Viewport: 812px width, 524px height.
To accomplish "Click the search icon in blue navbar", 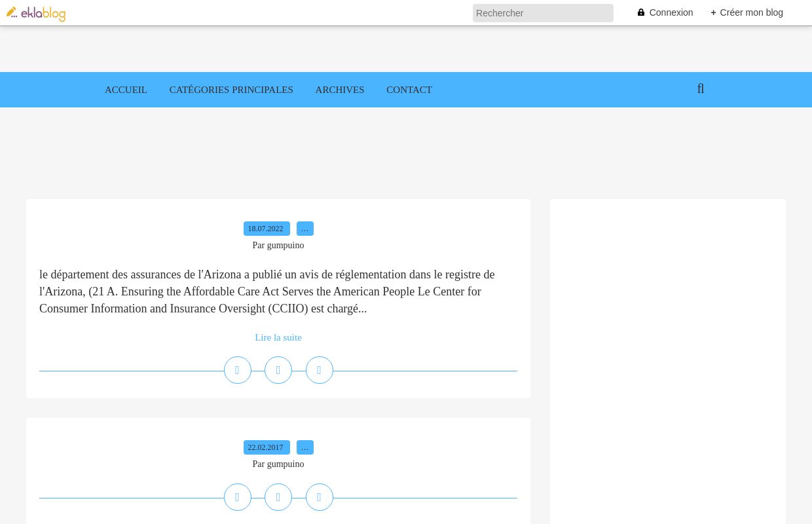I will click(701, 89).
